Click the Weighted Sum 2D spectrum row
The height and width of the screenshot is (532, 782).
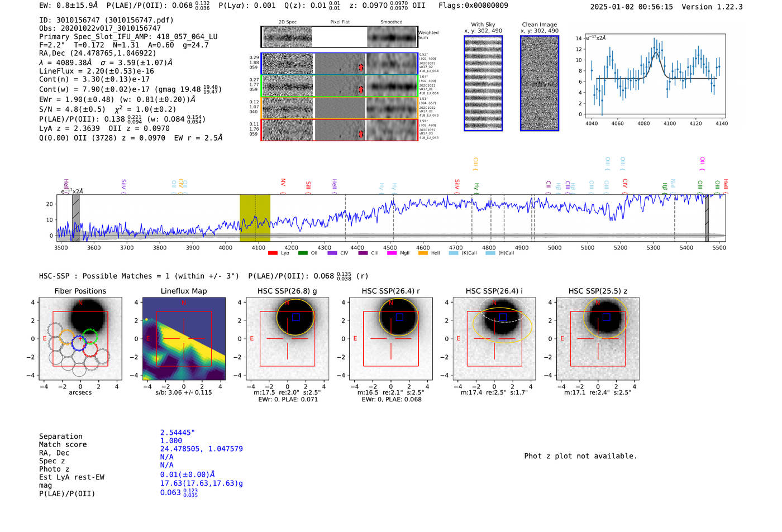[340, 37]
